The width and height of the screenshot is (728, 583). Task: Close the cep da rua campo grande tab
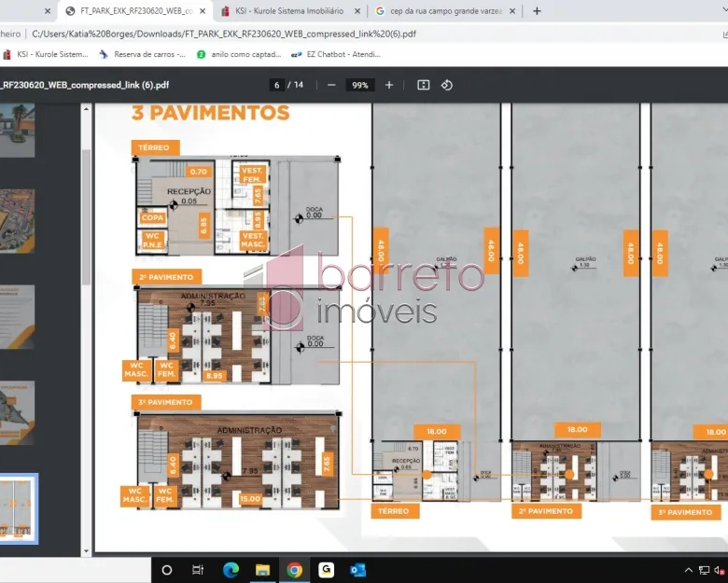(x=512, y=11)
